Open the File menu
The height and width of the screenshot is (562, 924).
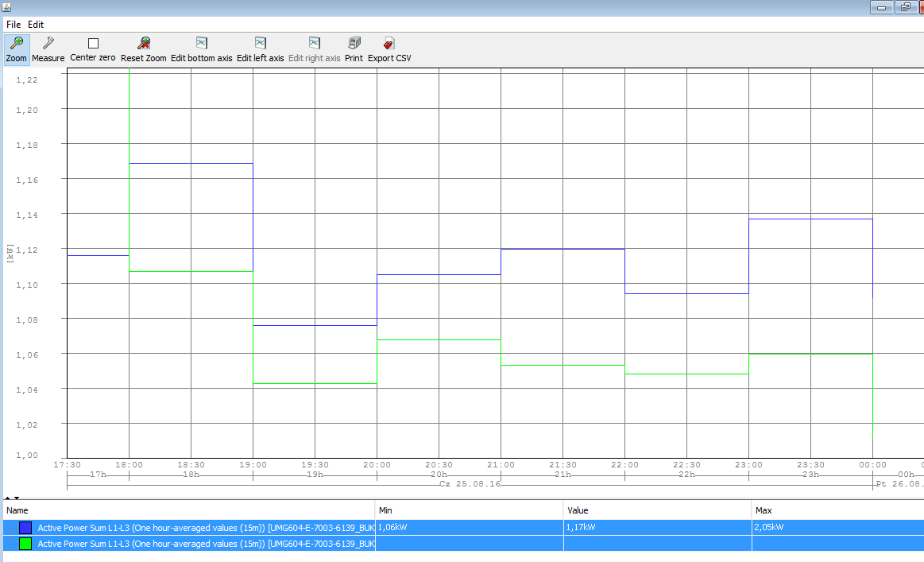pyautogui.click(x=14, y=24)
